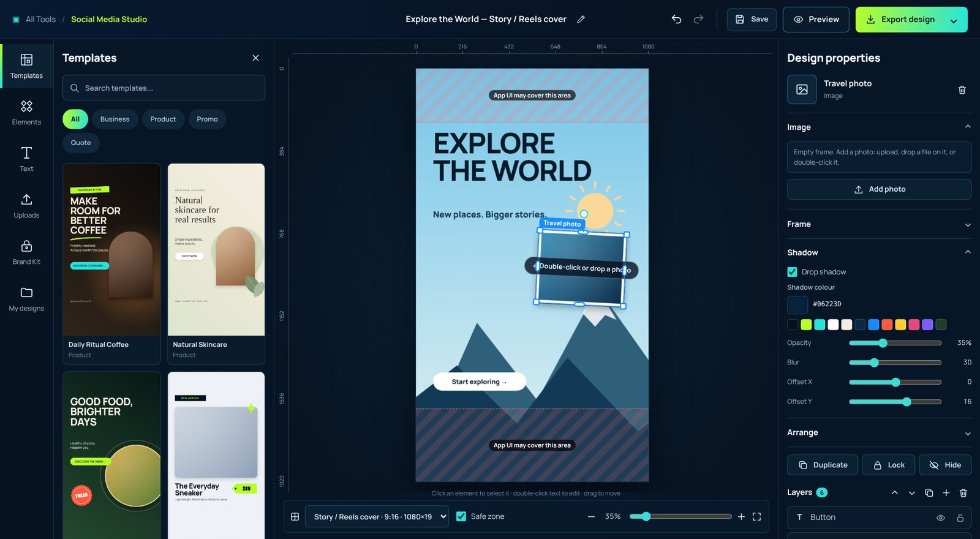
Task: Undo the last action
Action: (x=676, y=20)
